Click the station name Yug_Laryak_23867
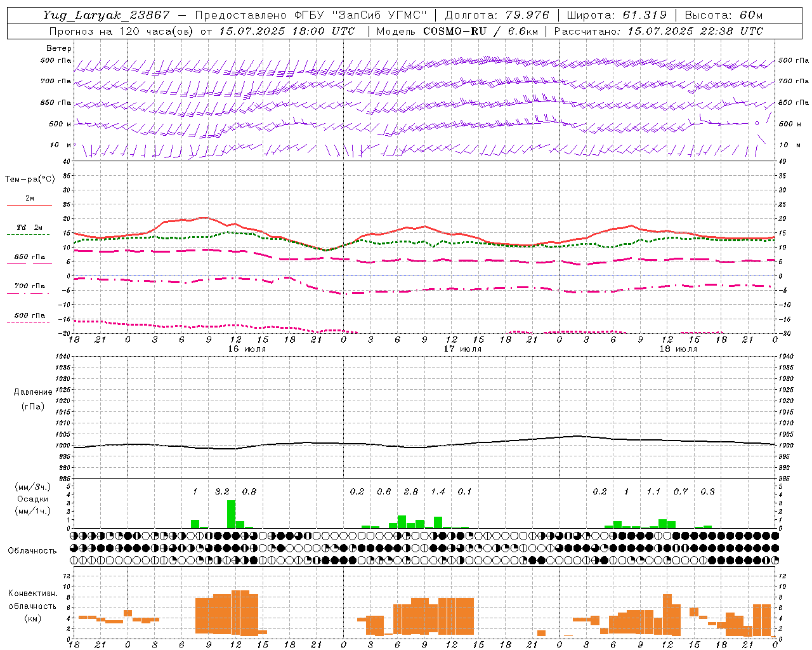 pos(107,15)
